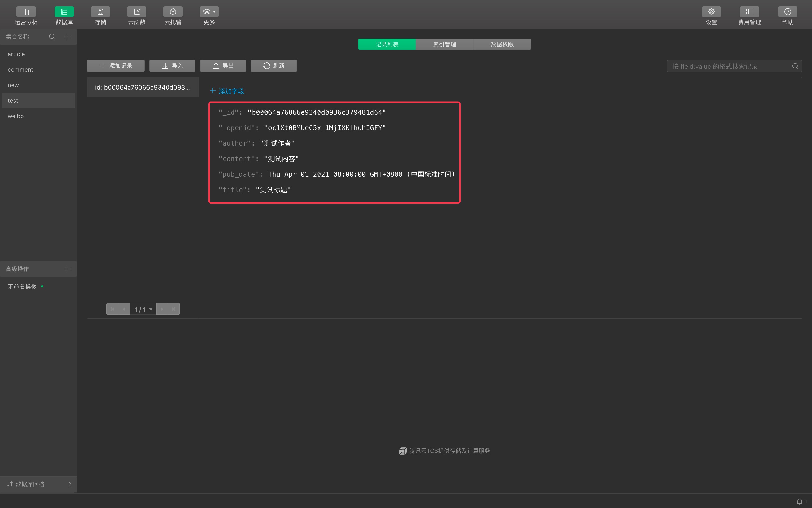Viewport: 812px width, 508px height.
Task: Select the article collection
Action: tap(38, 54)
